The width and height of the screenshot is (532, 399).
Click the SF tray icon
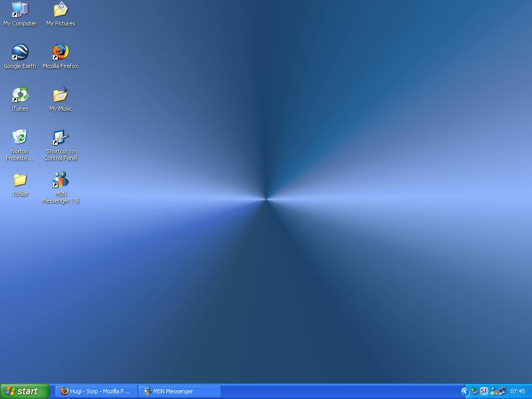click(484, 391)
